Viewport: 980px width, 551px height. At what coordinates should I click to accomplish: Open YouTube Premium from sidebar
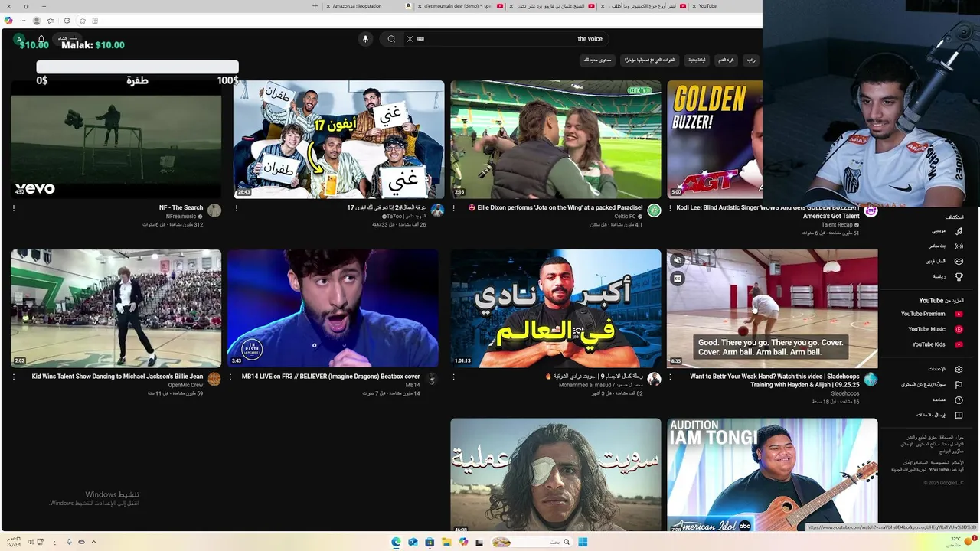[x=931, y=314]
